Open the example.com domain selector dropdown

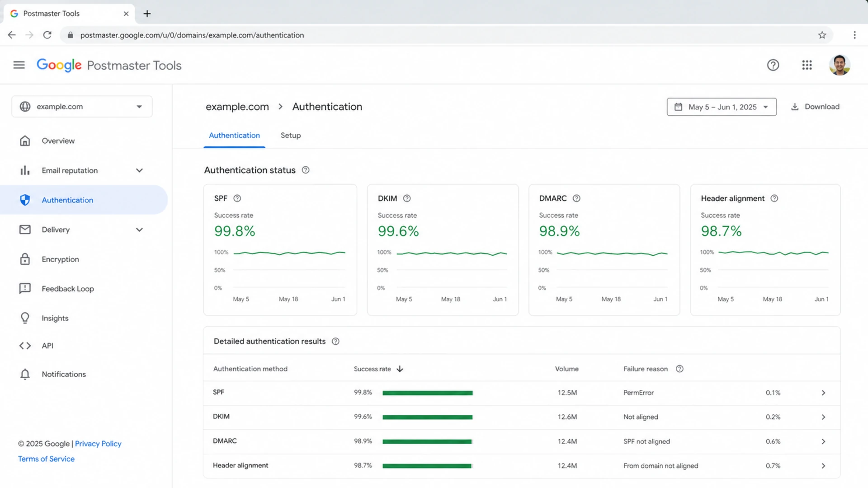(x=82, y=107)
